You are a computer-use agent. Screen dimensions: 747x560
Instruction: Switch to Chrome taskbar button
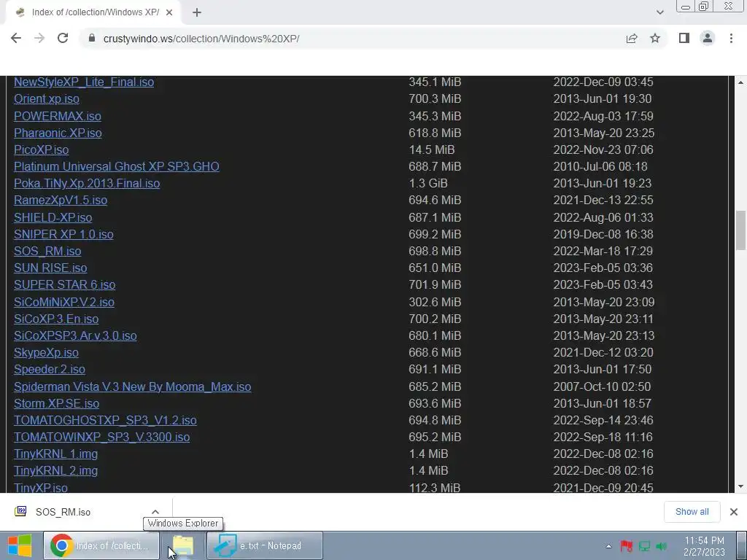coord(101,545)
